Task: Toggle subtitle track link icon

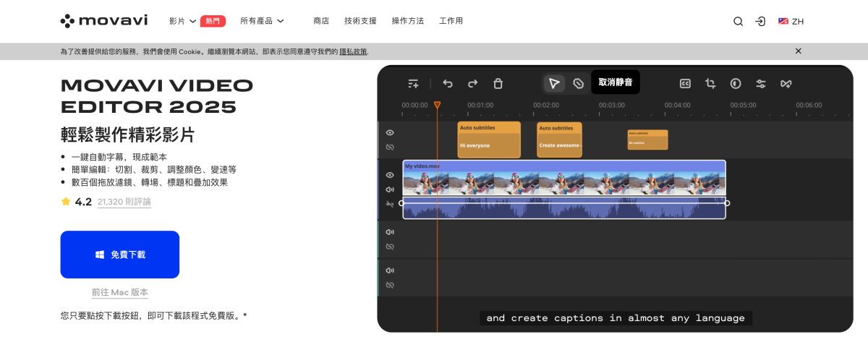Action: [390, 147]
